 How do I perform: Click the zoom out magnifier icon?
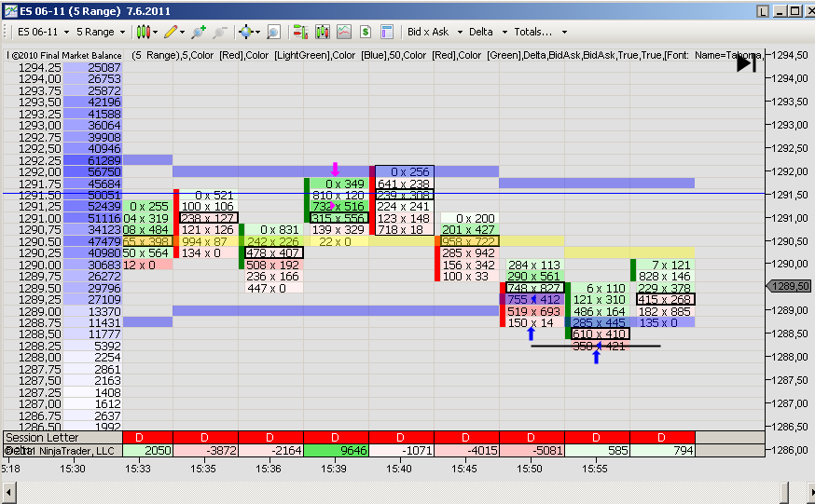(220, 33)
